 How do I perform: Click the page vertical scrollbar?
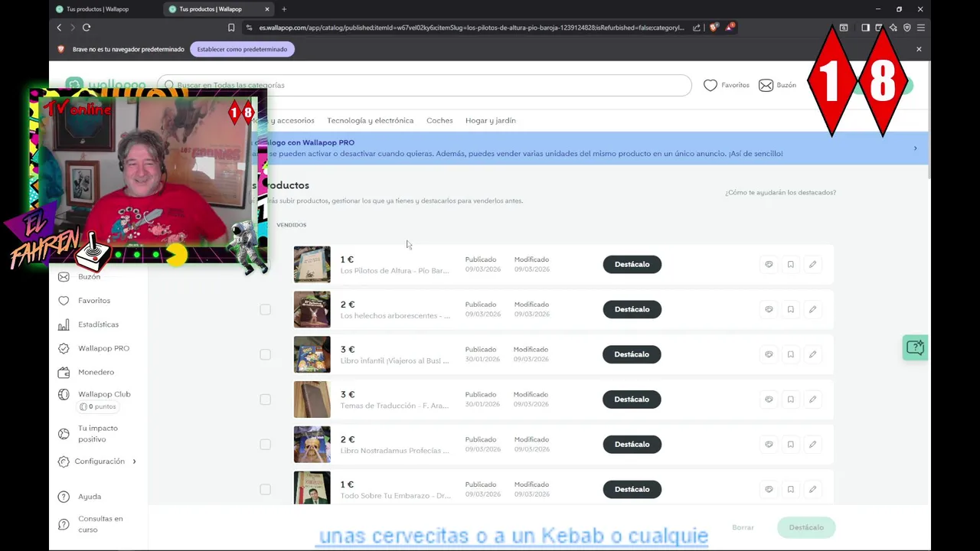tap(928, 122)
